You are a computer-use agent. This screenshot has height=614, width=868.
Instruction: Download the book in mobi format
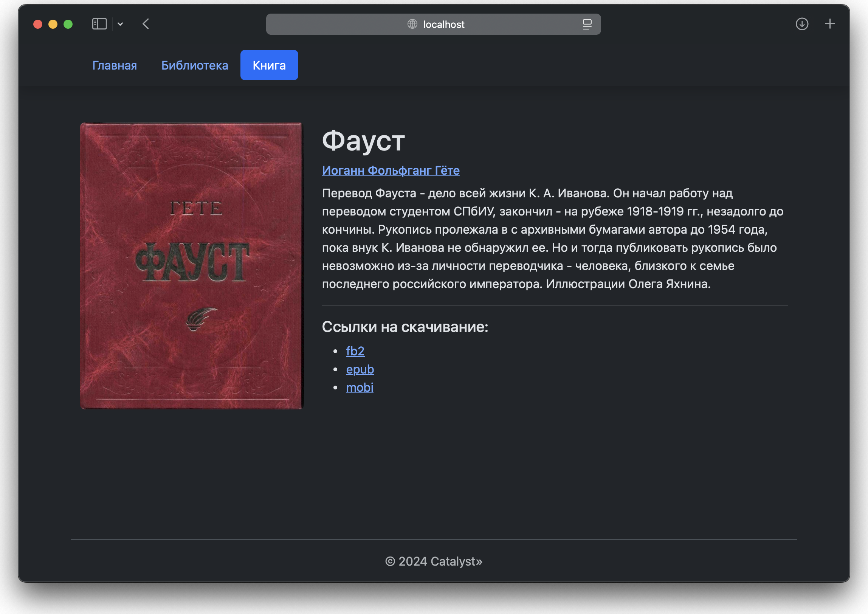[x=360, y=388]
